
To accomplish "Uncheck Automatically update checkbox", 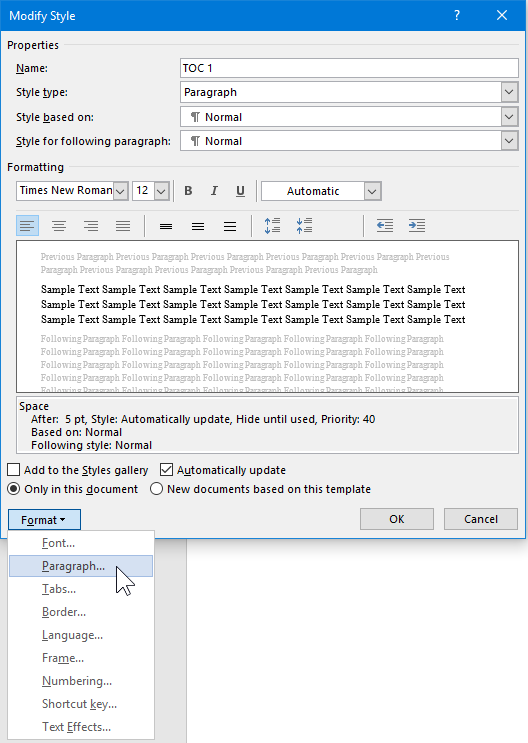I will 166,470.
